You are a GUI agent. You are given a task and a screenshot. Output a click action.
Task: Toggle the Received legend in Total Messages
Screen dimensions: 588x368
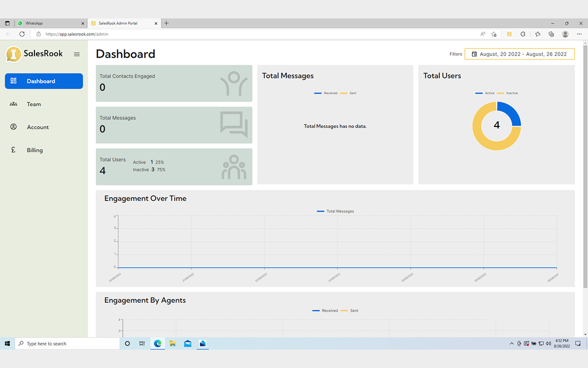pos(326,93)
